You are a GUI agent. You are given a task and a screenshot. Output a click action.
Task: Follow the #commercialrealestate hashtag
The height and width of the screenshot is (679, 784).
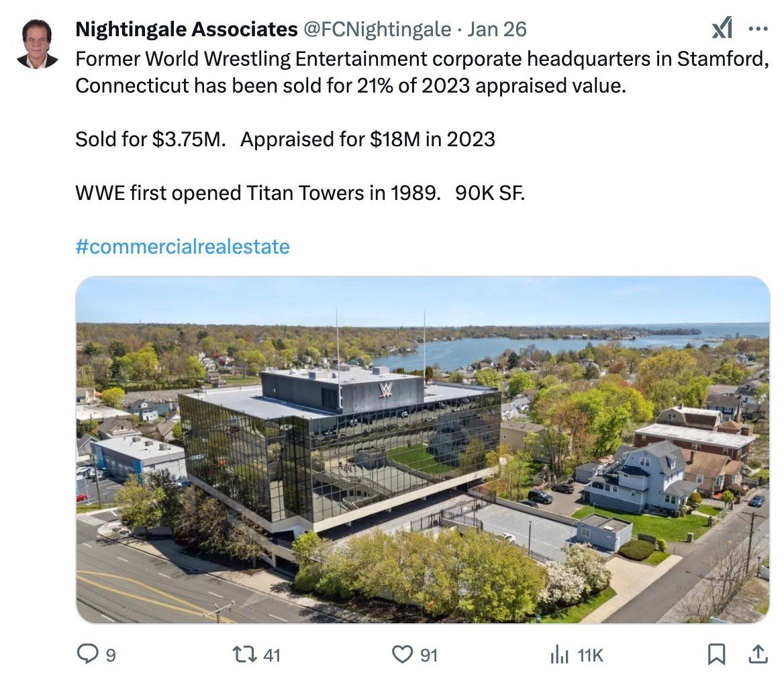[x=183, y=246]
